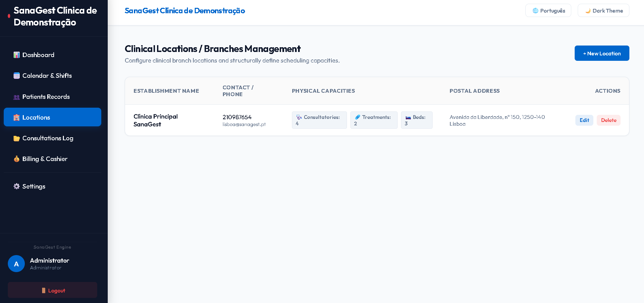The width and height of the screenshot is (644, 303).
Task: Click the Locations building icon
Action: (16, 118)
